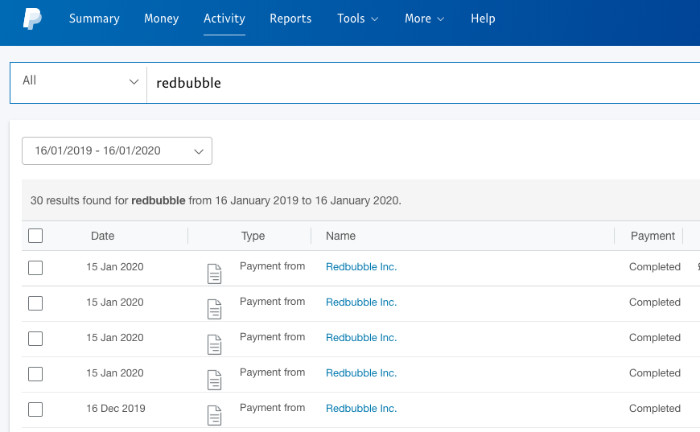The image size is (700, 432).
Task: Open Redbubble Inc. link in 16 Dec row
Action: point(361,408)
